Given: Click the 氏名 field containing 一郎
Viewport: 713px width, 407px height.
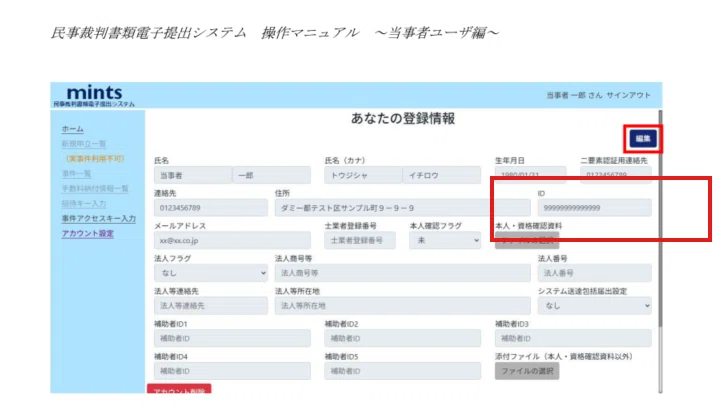Looking at the screenshot, I should 271,175.
